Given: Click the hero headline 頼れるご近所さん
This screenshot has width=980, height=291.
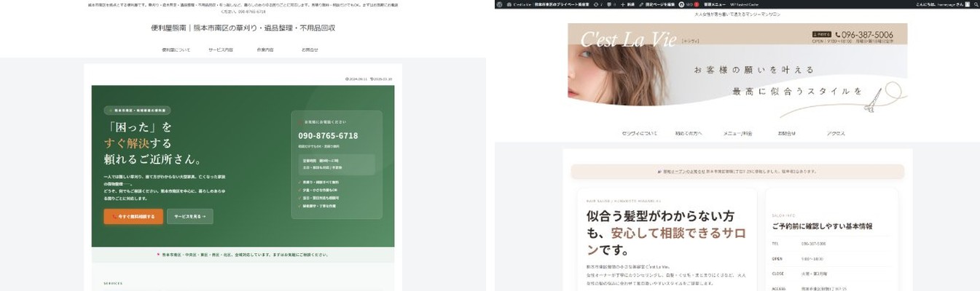Looking at the screenshot, I should 152,159.
